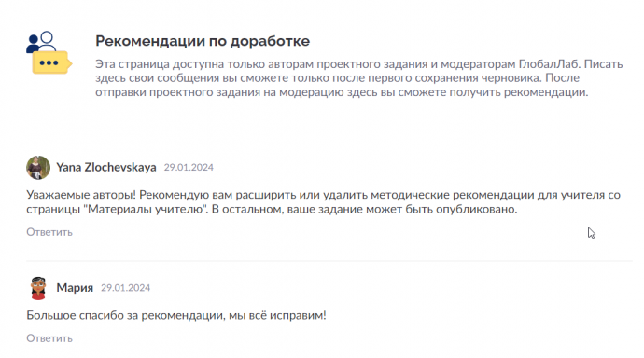The image size is (644, 358).
Task: Click the horizontal divider between the comments
Action: [x=329, y=260]
